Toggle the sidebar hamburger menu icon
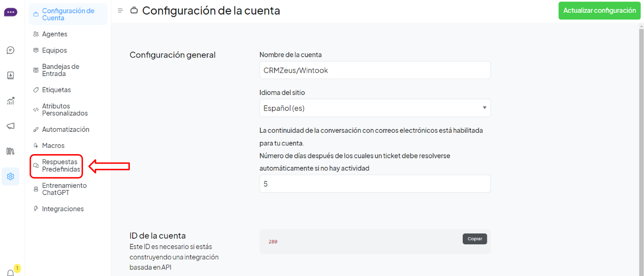The width and height of the screenshot is (644, 276). (x=120, y=10)
